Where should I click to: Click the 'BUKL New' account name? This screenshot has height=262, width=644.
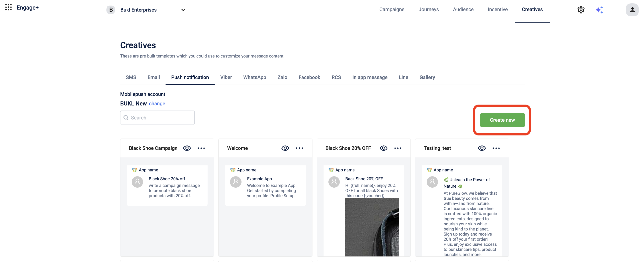click(x=133, y=104)
